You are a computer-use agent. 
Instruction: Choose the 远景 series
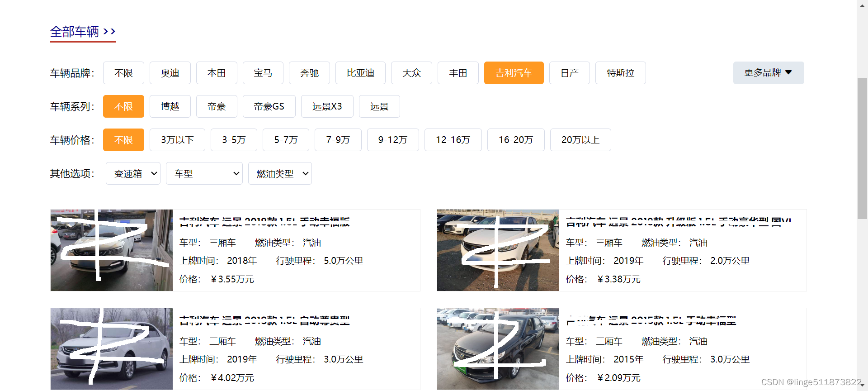[x=379, y=106]
